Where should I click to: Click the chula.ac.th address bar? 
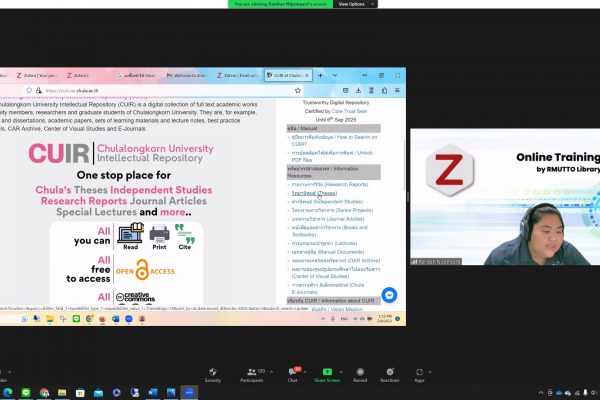coord(165,90)
